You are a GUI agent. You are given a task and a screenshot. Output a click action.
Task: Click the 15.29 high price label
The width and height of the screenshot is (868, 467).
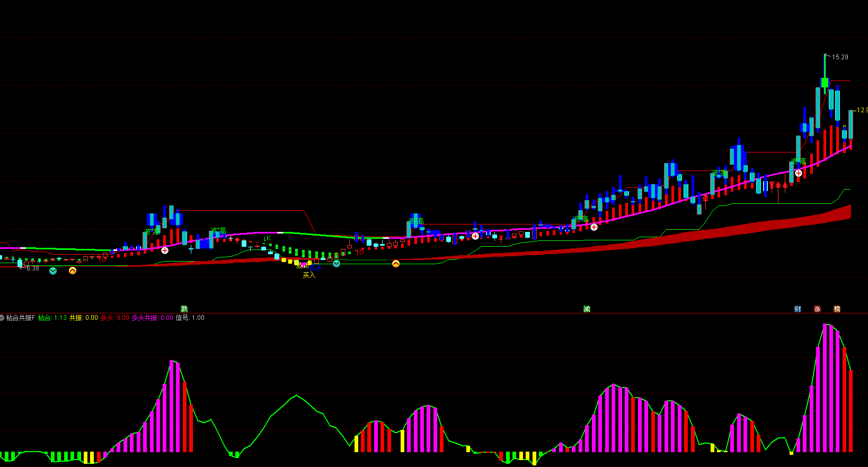click(840, 57)
